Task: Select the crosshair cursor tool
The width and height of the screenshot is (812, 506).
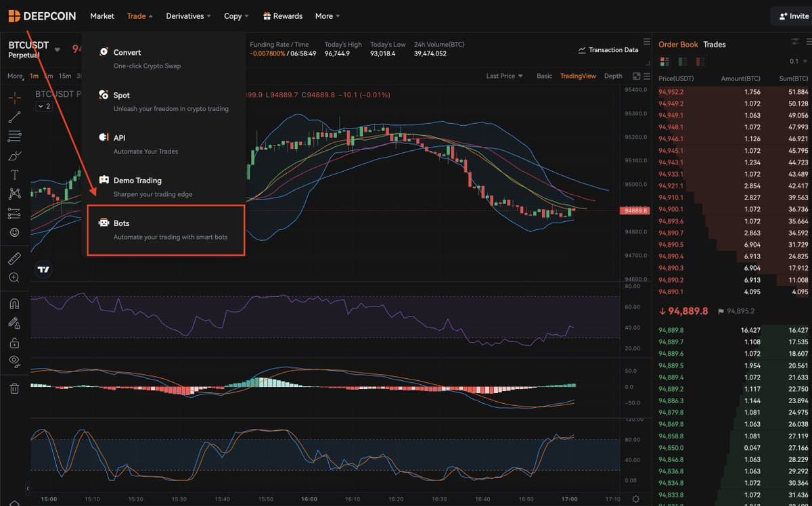Action: (x=14, y=97)
